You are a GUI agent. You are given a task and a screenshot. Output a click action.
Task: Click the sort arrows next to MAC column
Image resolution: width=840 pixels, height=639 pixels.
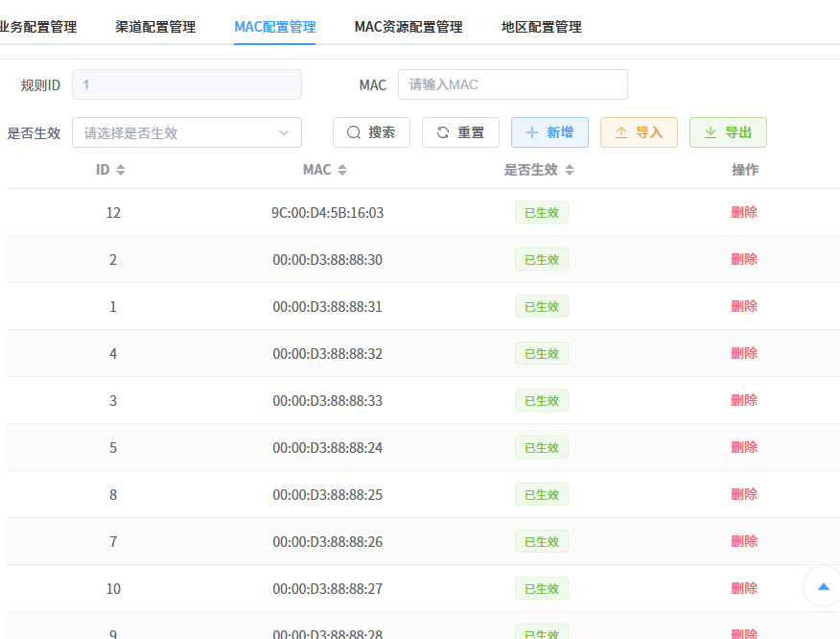[342, 169]
